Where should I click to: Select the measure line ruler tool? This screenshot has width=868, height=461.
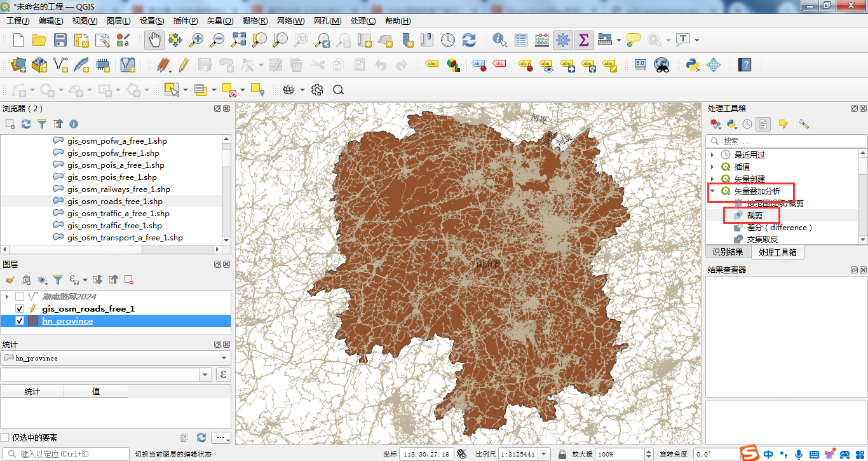604,40
